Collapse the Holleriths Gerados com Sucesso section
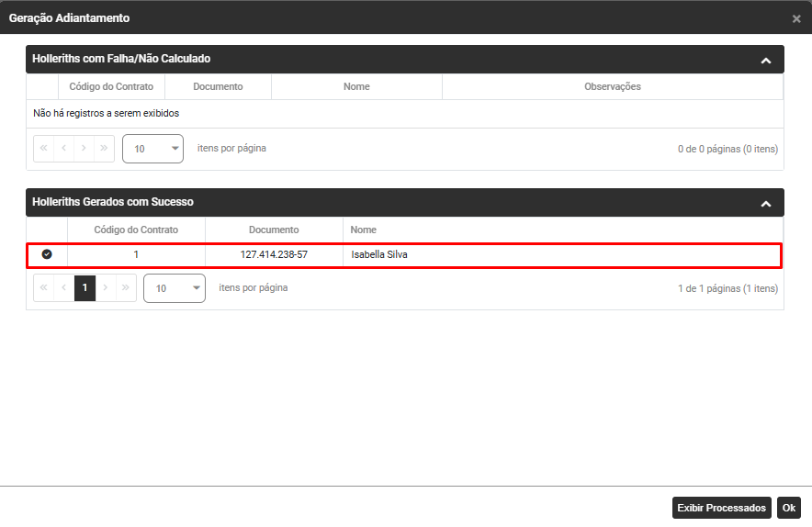 tap(765, 203)
